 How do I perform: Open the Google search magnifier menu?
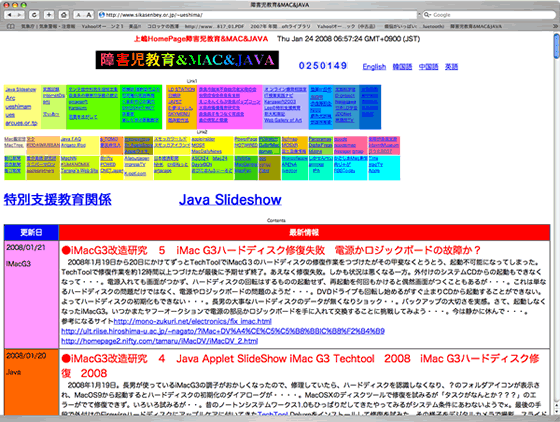[x=428, y=15]
